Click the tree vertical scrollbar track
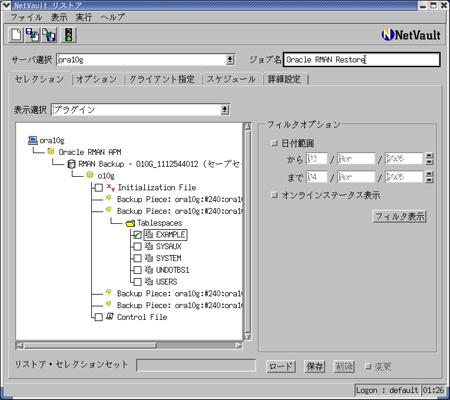The image size is (450, 400). (248, 233)
